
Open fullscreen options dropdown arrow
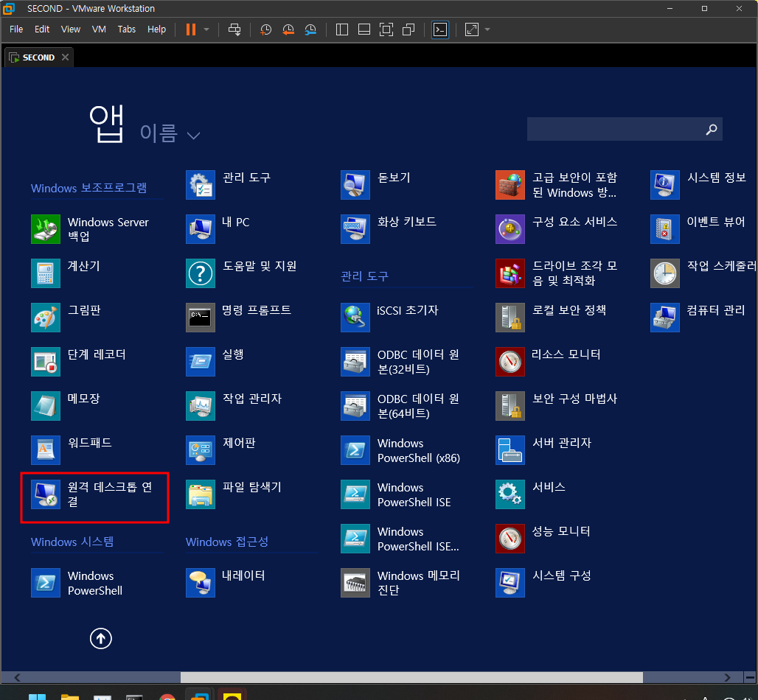click(487, 29)
